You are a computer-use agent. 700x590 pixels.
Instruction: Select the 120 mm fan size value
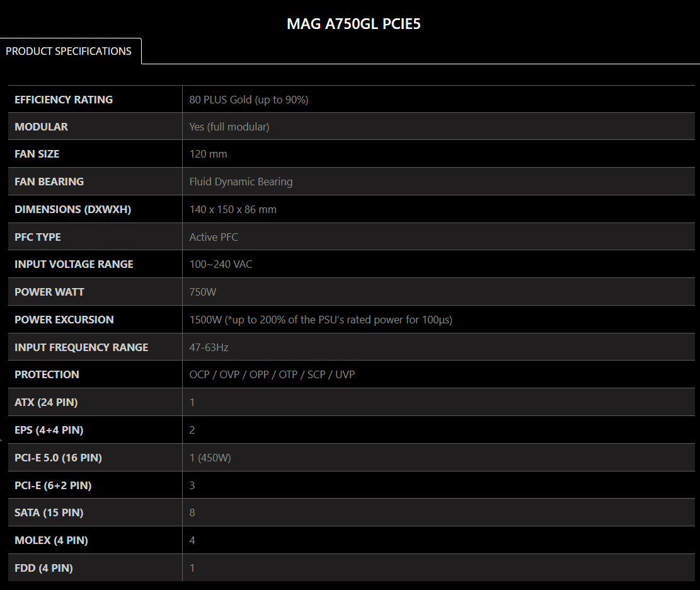click(x=208, y=154)
